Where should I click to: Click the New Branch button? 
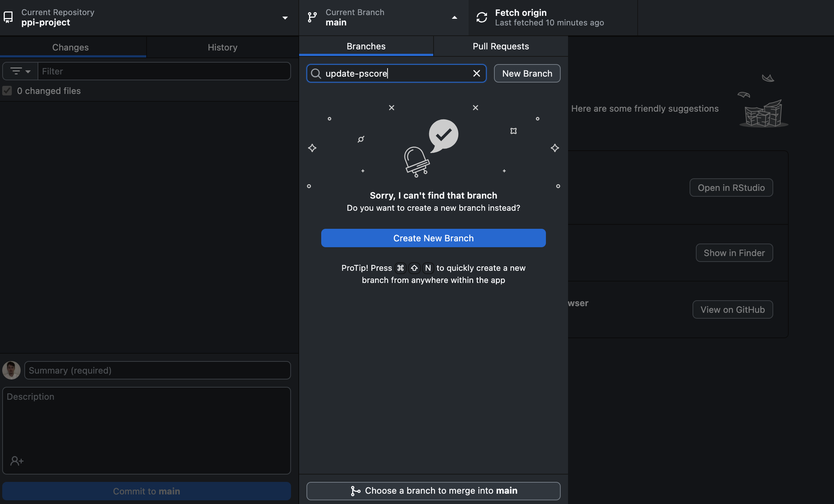click(x=527, y=73)
